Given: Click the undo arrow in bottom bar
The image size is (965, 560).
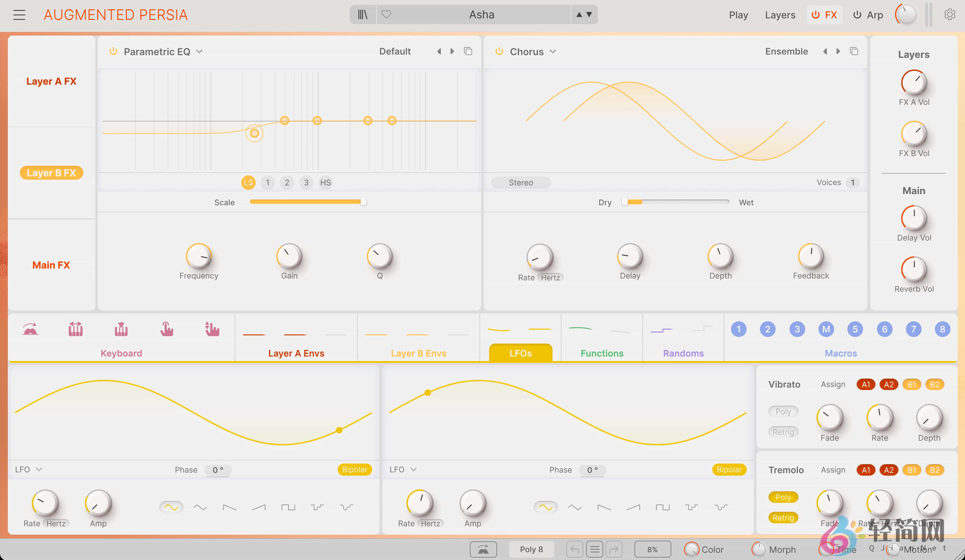Looking at the screenshot, I should (574, 549).
